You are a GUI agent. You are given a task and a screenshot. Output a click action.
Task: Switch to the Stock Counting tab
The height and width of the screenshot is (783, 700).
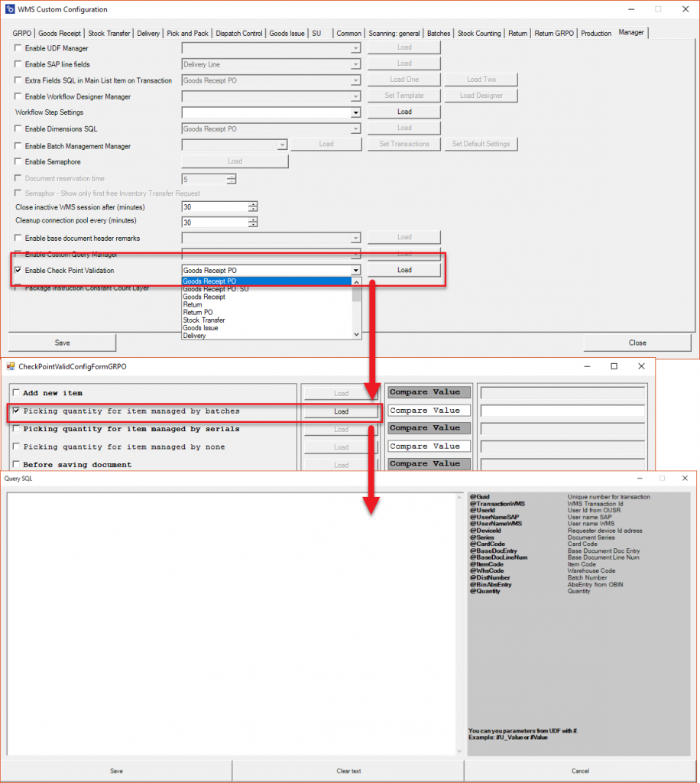coord(481,33)
